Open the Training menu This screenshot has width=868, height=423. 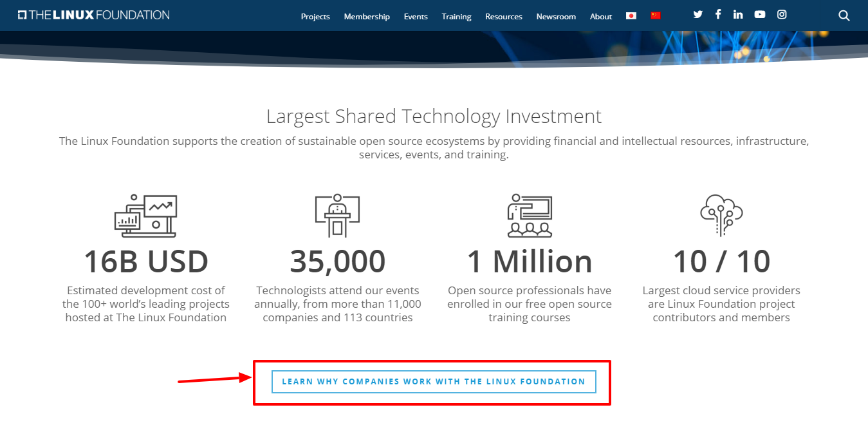click(x=456, y=17)
